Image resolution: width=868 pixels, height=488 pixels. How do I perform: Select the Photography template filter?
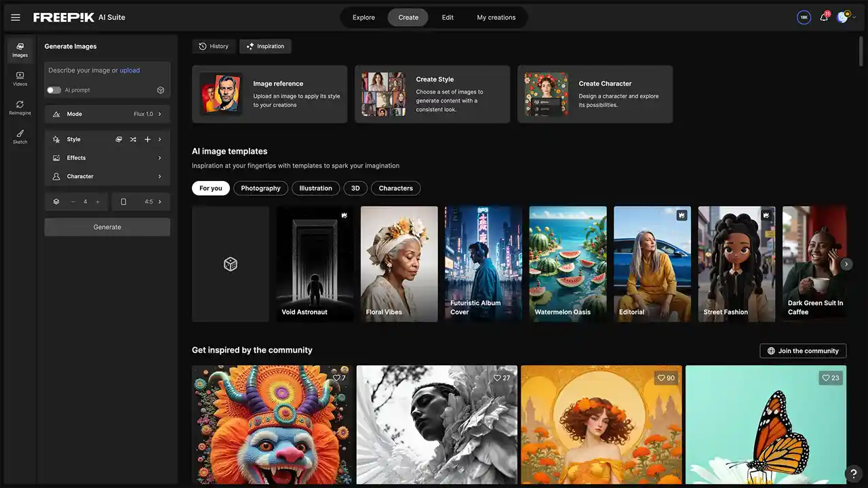(x=260, y=188)
